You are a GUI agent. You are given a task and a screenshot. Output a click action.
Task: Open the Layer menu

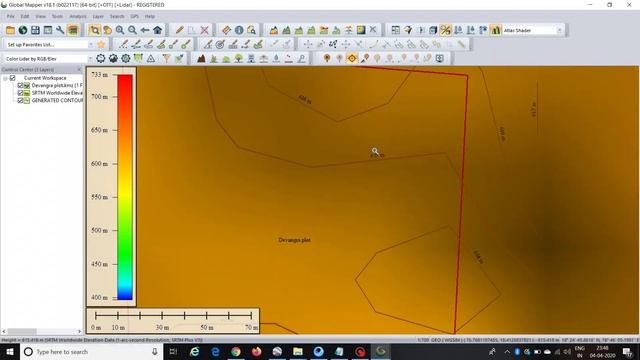pos(98,17)
